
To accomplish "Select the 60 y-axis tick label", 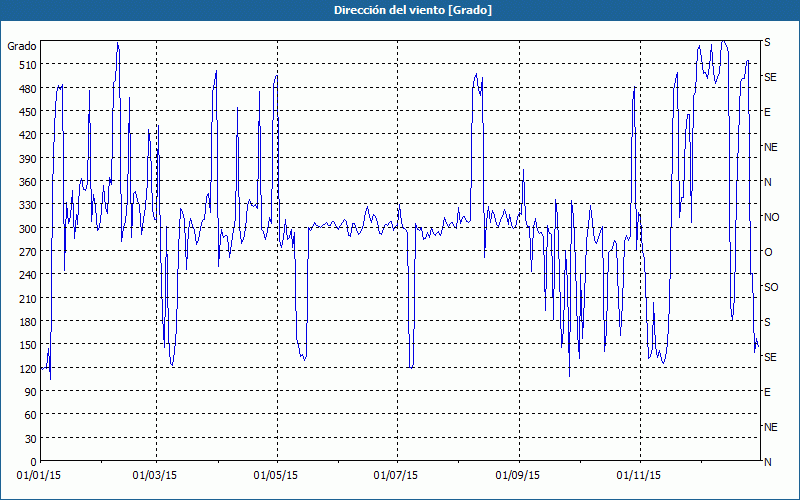I will (x=31, y=415).
